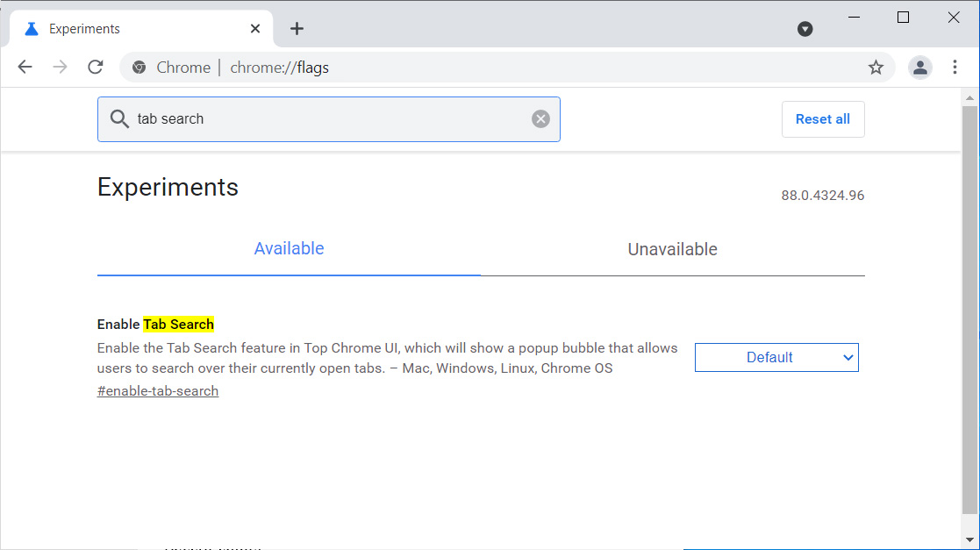Click the Enable Tab Search heading
The width and height of the screenshot is (980, 550).
(155, 325)
